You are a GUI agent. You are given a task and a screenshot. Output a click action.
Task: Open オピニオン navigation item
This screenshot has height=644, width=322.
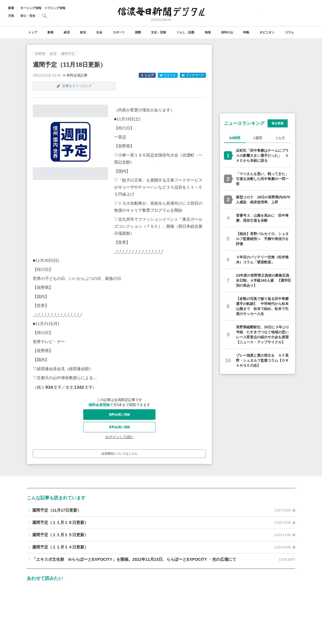(267, 32)
